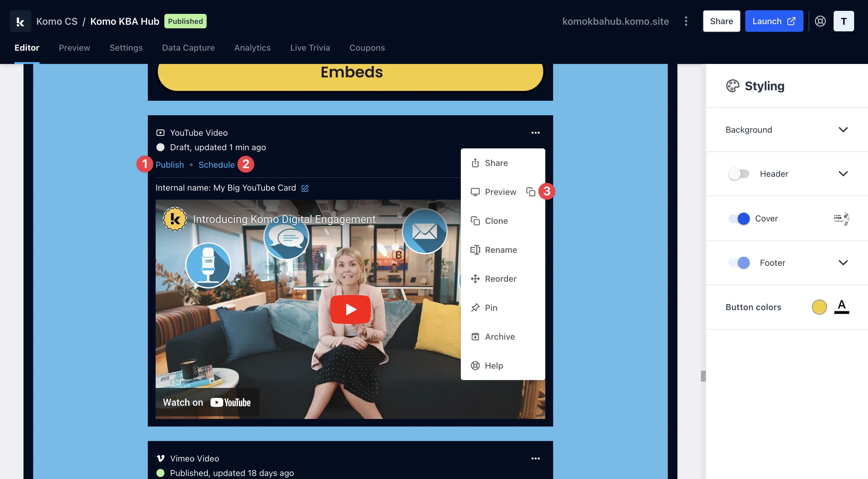Expand the Footer chevron
868x479 pixels.
[843, 263]
